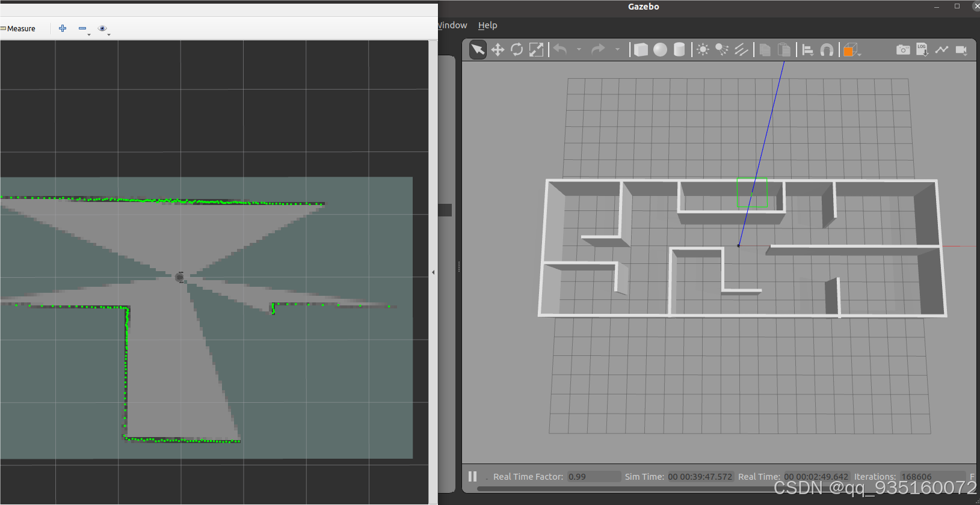Insert a sphere shape
This screenshot has width=980, height=505.
[660, 49]
